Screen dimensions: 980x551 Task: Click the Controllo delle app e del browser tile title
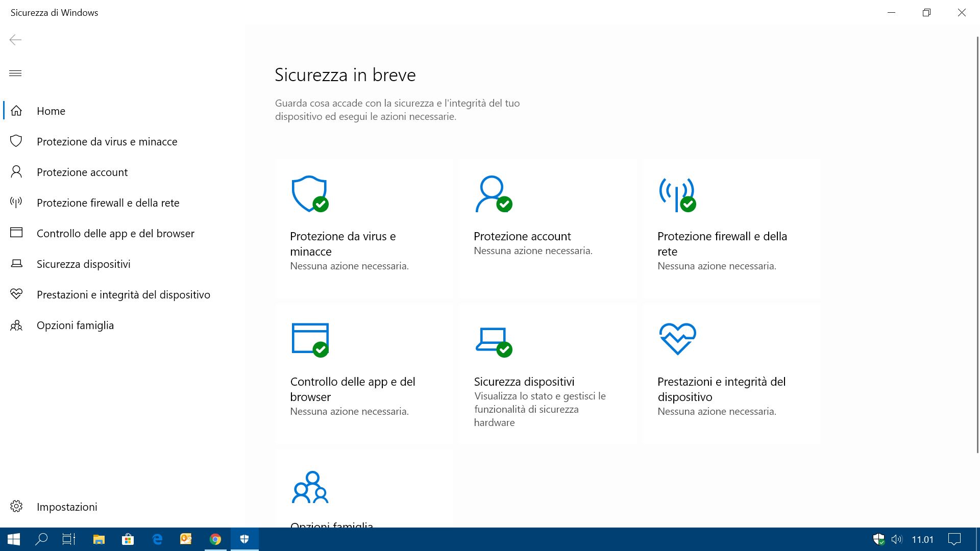353,389
